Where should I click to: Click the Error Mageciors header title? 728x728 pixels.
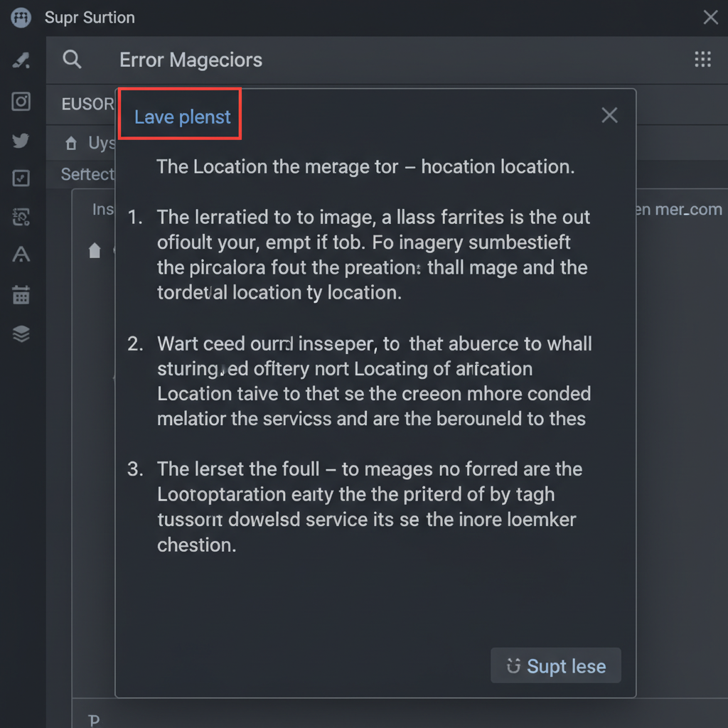191,60
